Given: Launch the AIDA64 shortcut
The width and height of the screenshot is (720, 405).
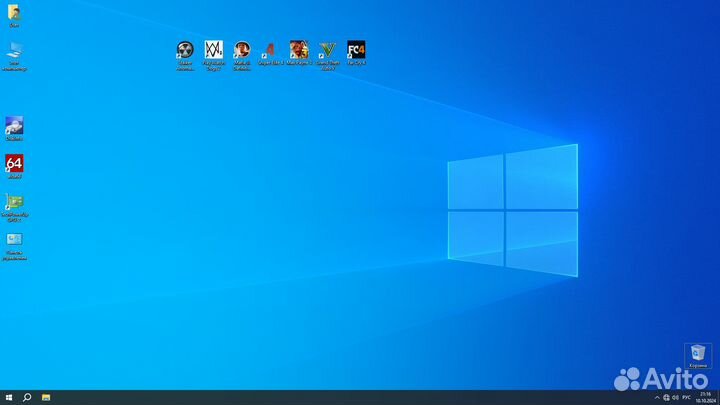Looking at the screenshot, I should tap(14, 166).
